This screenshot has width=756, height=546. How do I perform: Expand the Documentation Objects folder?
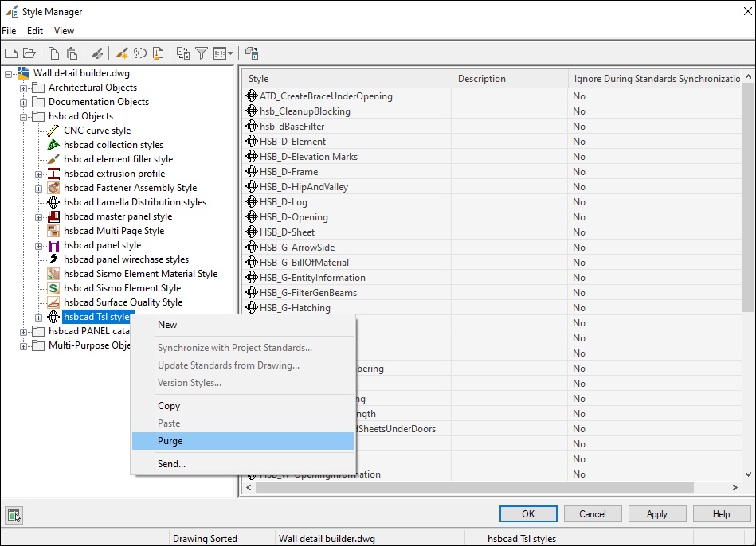23,103
